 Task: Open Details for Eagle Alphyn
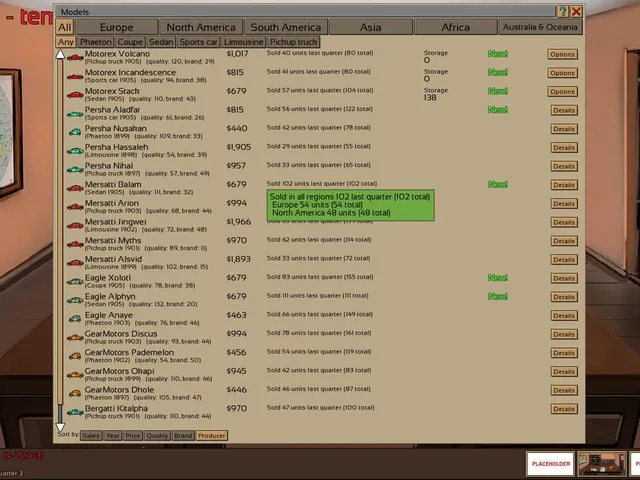pyautogui.click(x=564, y=297)
